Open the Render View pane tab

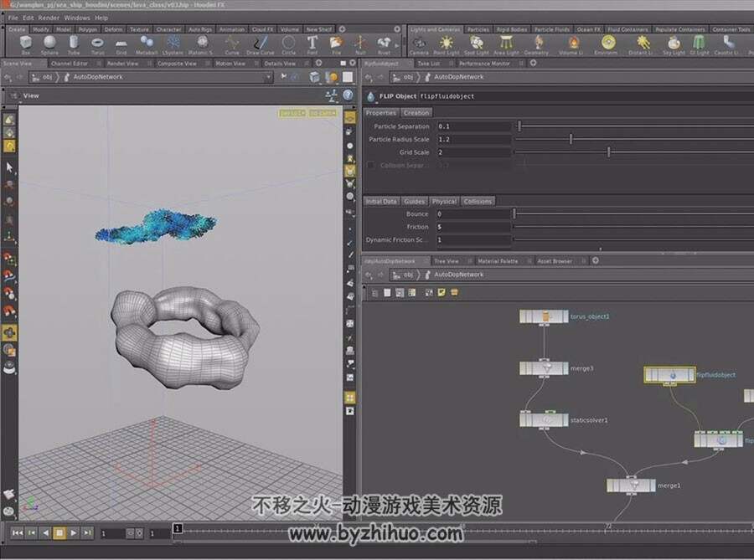pyautogui.click(x=122, y=64)
